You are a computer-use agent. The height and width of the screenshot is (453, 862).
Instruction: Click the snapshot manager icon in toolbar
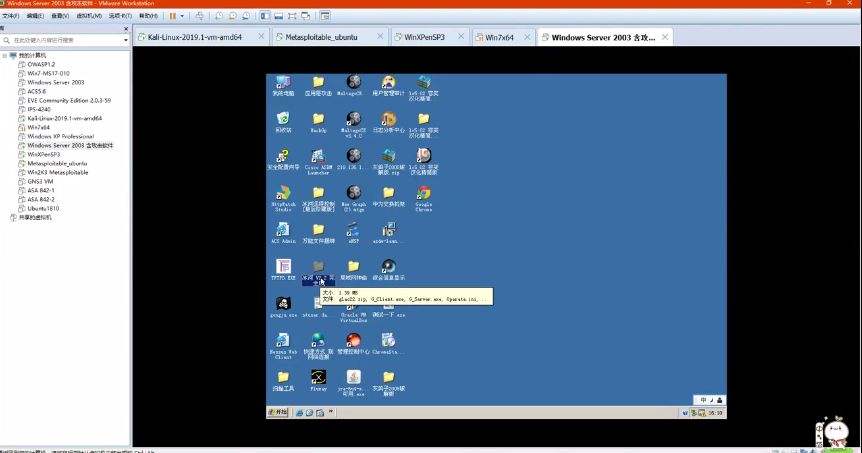(x=246, y=16)
